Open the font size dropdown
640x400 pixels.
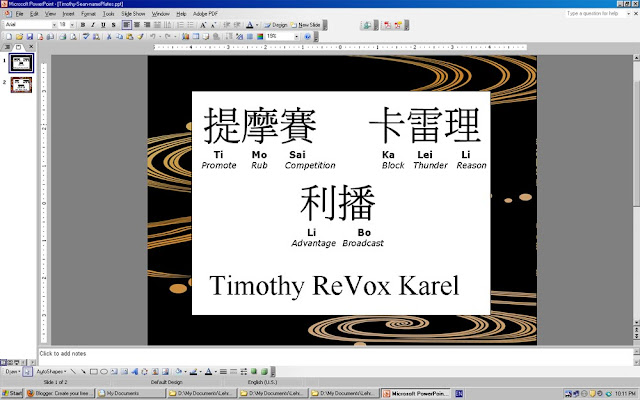[x=72, y=25]
